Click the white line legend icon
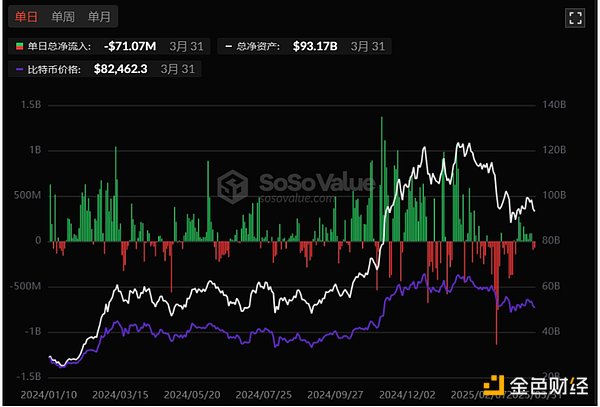The width and height of the screenshot is (600, 407). (227, 46)
